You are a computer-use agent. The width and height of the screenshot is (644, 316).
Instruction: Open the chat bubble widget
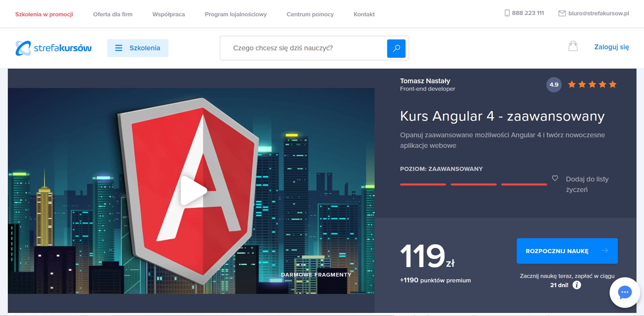625,292
